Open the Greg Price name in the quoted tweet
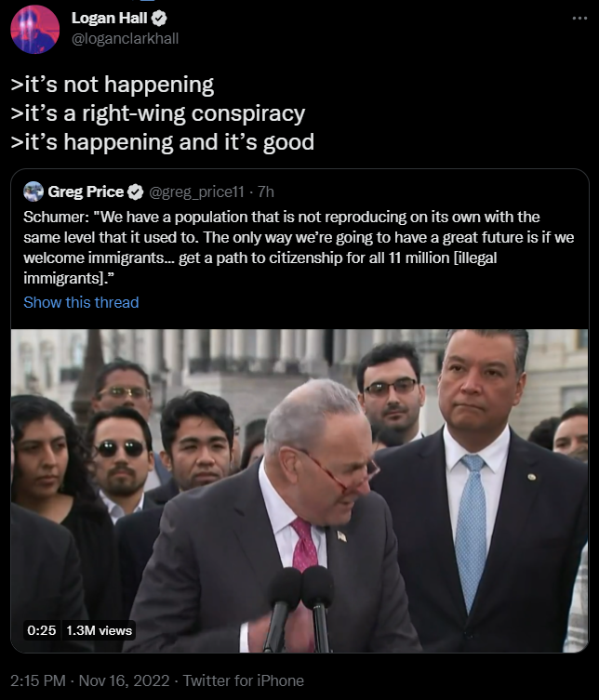The image size is (599, 700). [x=86, y=192]
